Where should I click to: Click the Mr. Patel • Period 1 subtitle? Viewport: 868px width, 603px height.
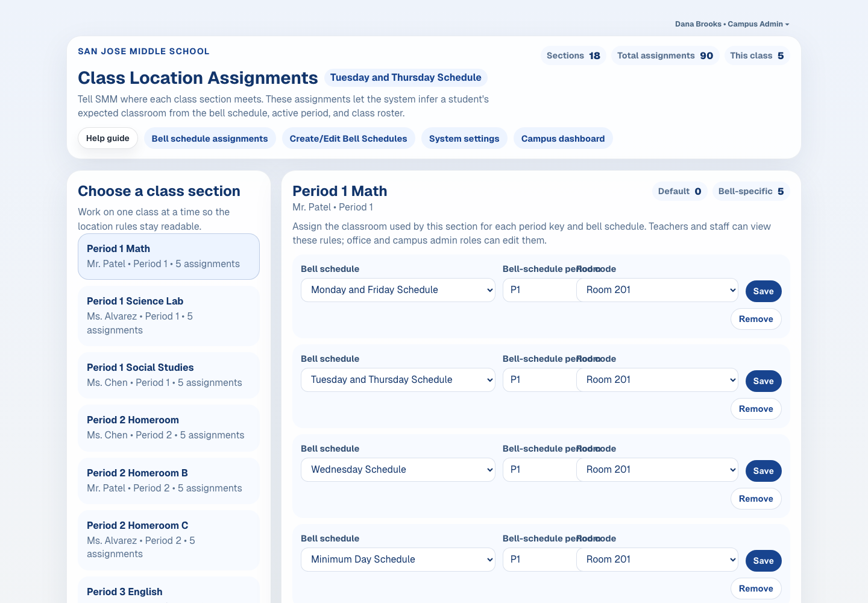333,207
